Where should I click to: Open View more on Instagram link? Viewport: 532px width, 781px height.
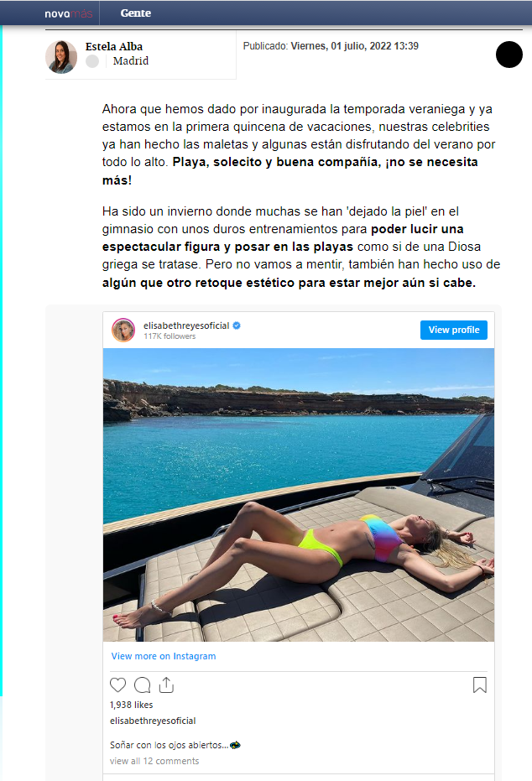(164, 656)
